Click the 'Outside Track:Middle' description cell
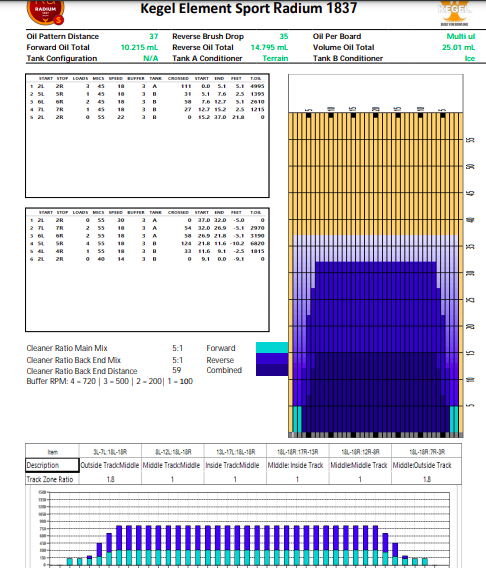The height and width of the screenshot is (568, 486). 110,465
